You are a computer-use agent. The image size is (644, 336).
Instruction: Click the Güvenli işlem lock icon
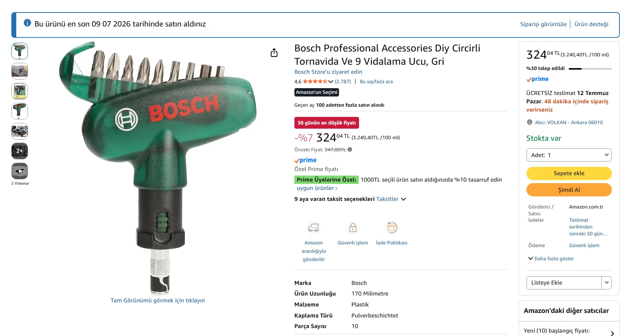click(x=353, y=228)
